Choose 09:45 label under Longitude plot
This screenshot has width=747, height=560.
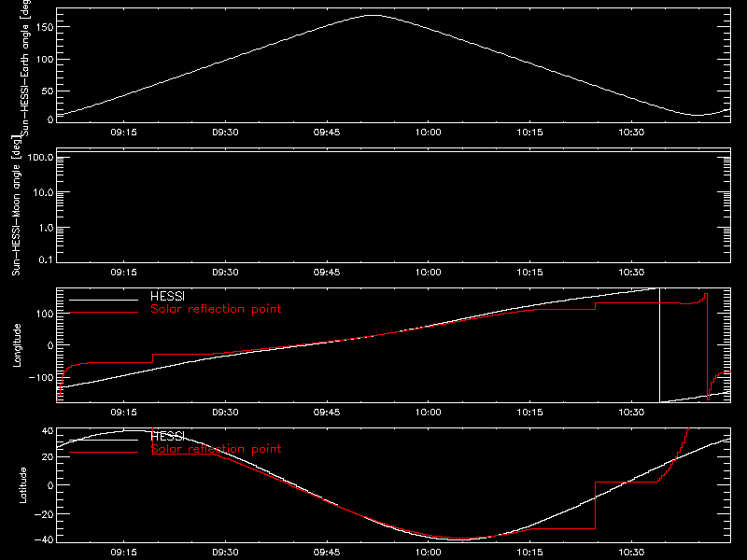coord(327,412)
